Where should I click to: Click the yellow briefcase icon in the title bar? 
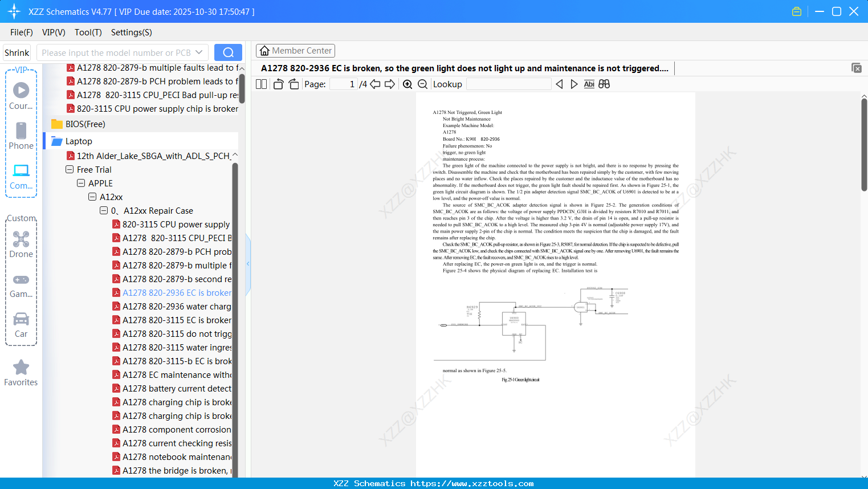tap(797, 11)
